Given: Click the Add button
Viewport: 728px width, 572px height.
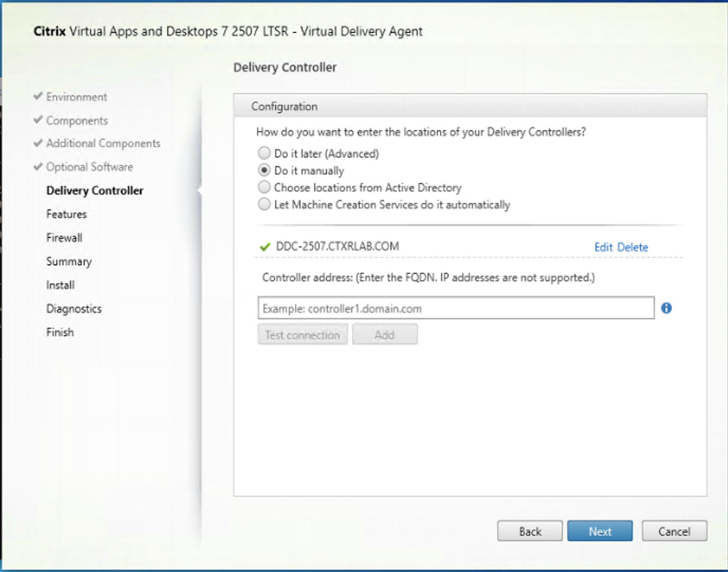Looking at the screenshot, I should point(385,334).
